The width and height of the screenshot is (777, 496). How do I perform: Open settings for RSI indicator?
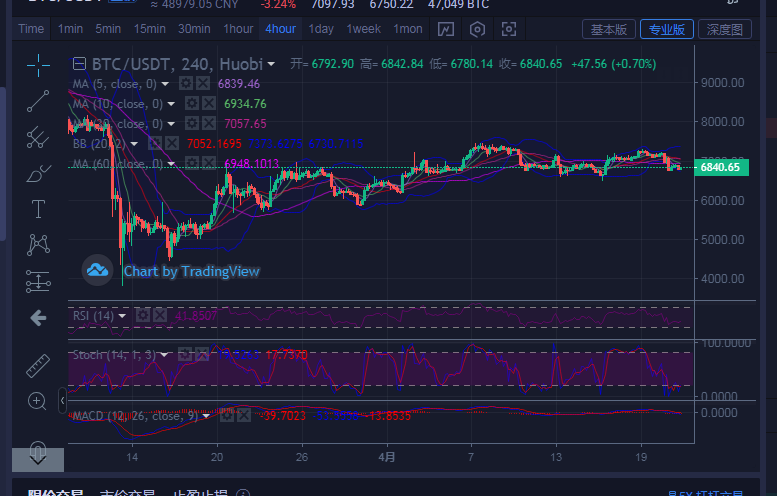tap(143, 315)
